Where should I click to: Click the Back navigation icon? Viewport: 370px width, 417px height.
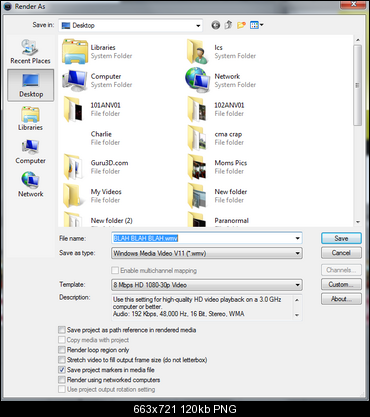click(x=216, y=25)
